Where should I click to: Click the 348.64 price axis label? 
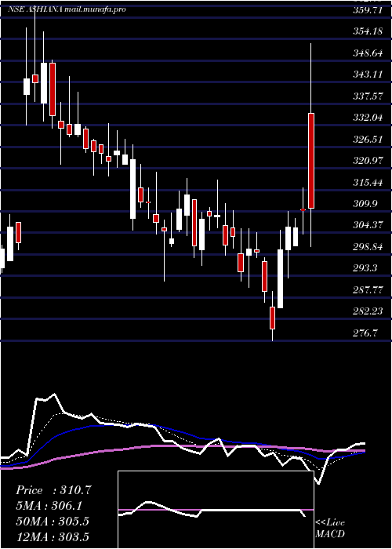pos(368,53)
